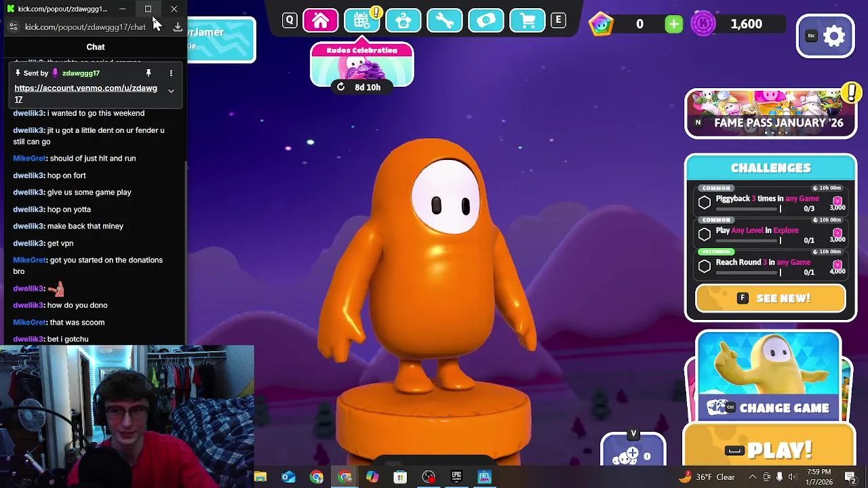868x488 pixels.
Task: Open OBS Studio from the taskbar
Action: click(x=429, y=477)
